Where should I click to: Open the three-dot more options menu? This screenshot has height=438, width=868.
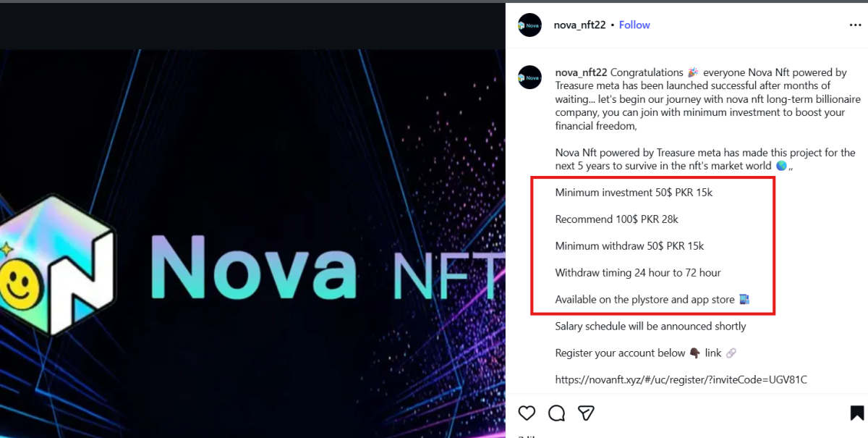pyautogui.click(x=855, y=25)
